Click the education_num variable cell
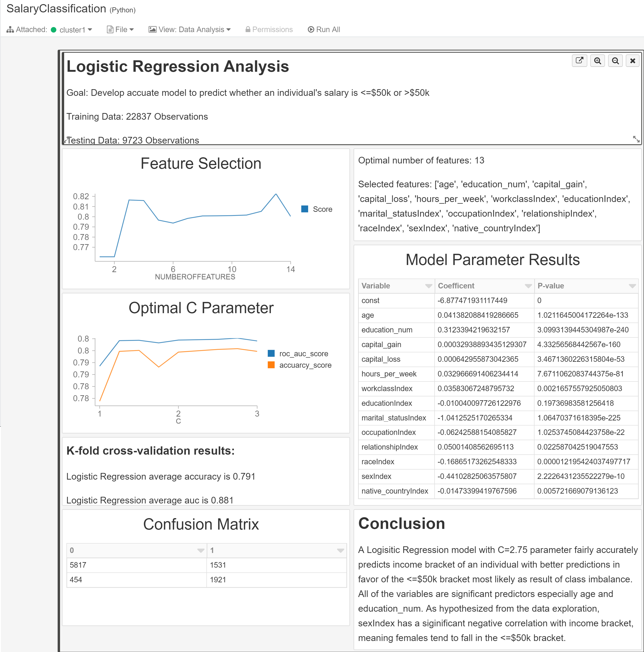The width and height of the screenshot is (644, 652). coord(397,330)
